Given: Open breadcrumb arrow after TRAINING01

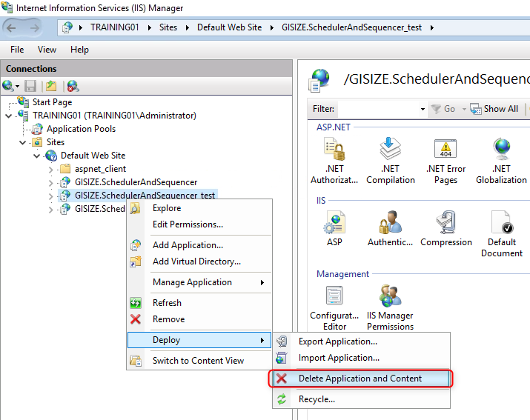Looking at the screenshot, I should click(x=149, y=27).
